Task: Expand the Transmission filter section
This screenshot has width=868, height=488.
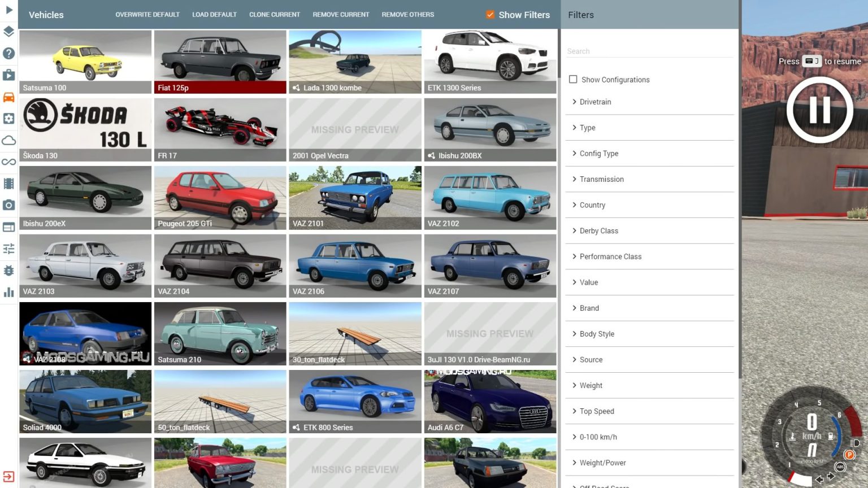Action: point(601,180)
